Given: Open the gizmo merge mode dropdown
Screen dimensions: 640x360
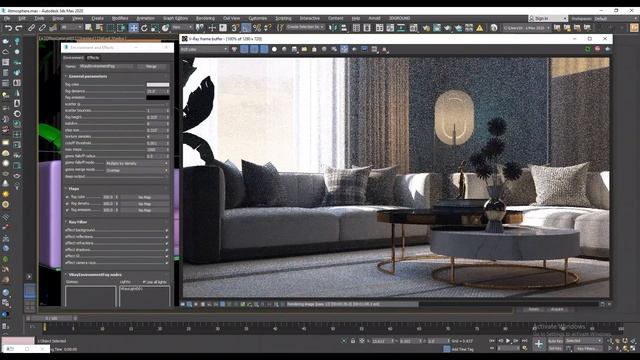Looking at the screenshot, I should tap(137, 170).
